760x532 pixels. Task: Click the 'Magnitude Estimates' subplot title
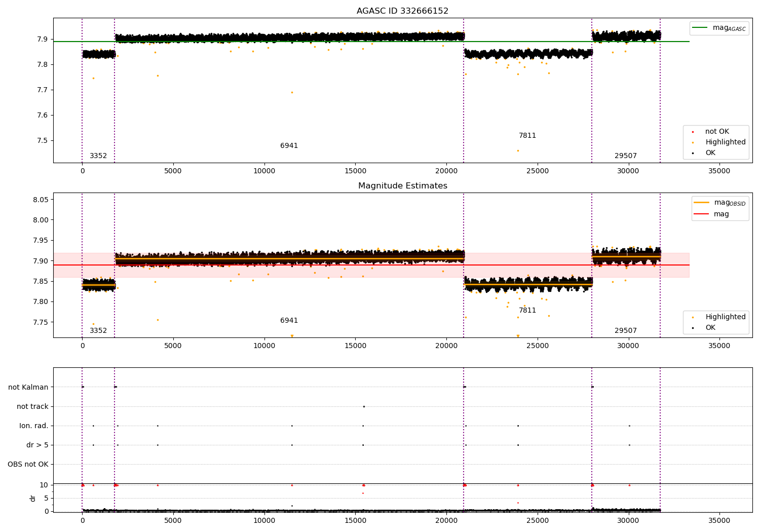point(402,186)
